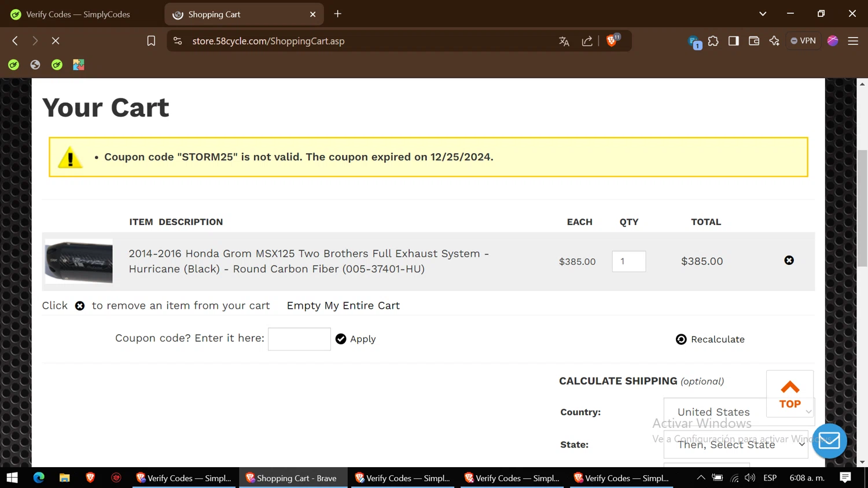
Task: Click the quantity field for the exhaust item
Action: 629,261
